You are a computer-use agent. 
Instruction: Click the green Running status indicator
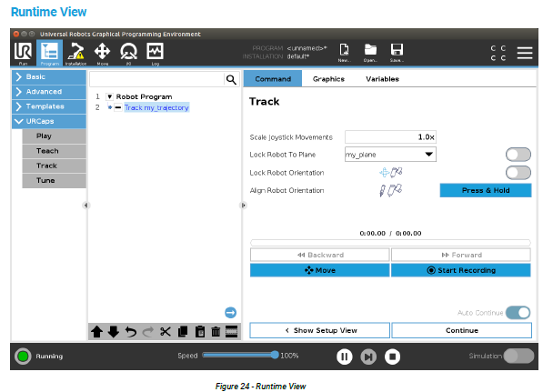coord(23,356)
